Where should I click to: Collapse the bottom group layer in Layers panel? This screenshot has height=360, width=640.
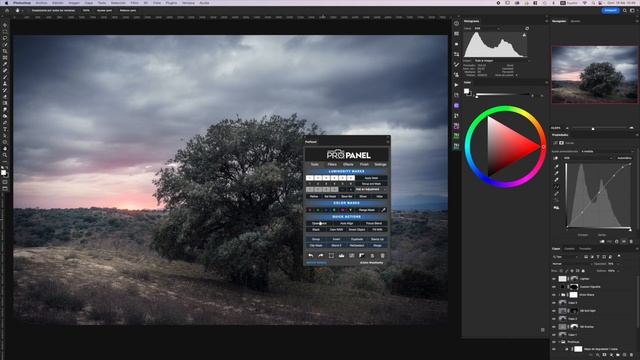coord(559,342)
